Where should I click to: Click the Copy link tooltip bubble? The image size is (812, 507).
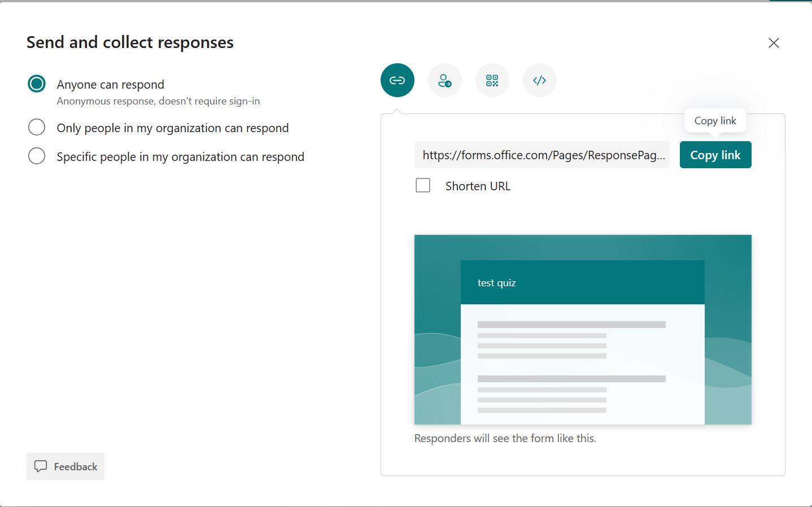coord(715,120)
